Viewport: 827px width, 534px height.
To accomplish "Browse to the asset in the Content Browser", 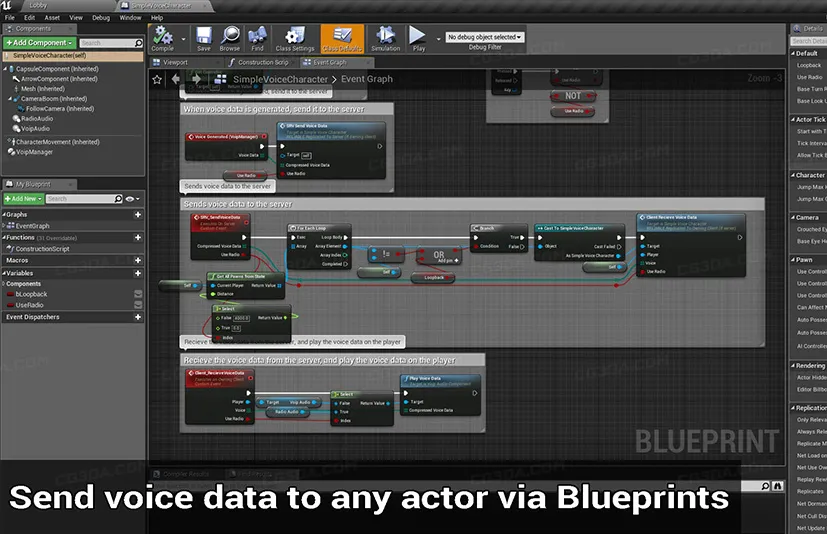I will click(x=230, y=39).
